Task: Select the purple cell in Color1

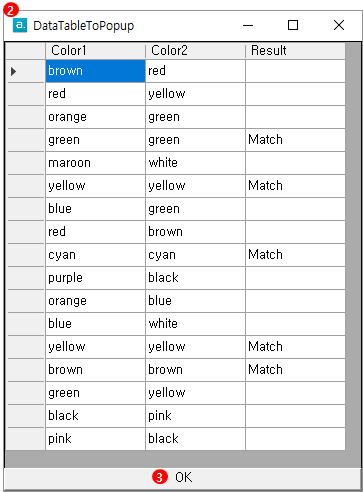Action: (x=95, y=278)
